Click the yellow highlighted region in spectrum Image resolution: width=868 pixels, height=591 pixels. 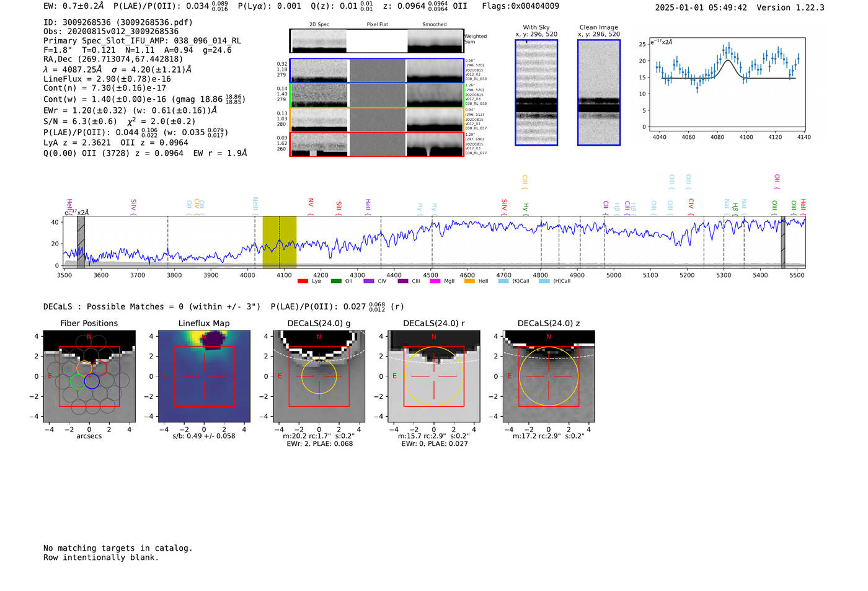point(279,242)
